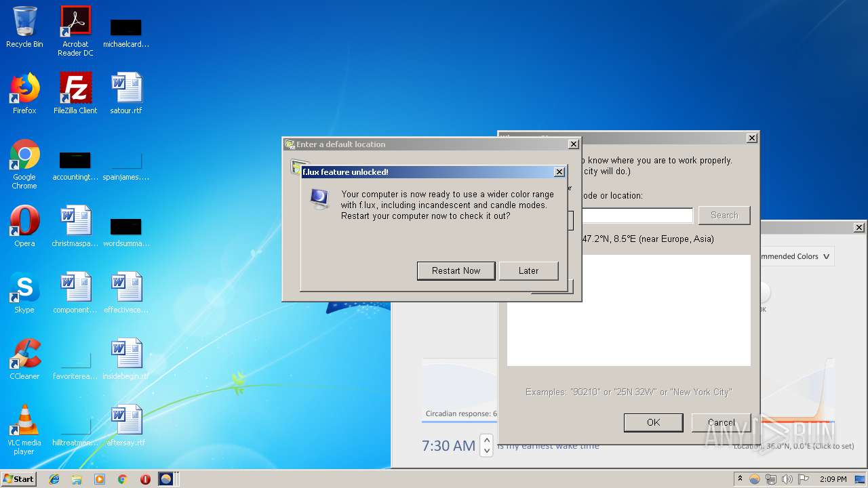Increase the wake time with the up arrow
The width and height of the screenshot is (868, 488).
pos(486,441)
